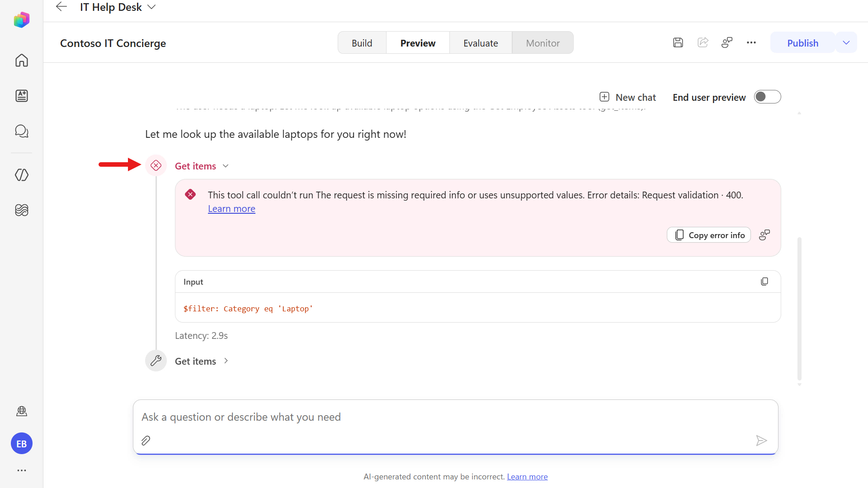Click Copy error info button
Image resolution: width=868 pixels, height=488 pixels.
[x=708, y=235]
